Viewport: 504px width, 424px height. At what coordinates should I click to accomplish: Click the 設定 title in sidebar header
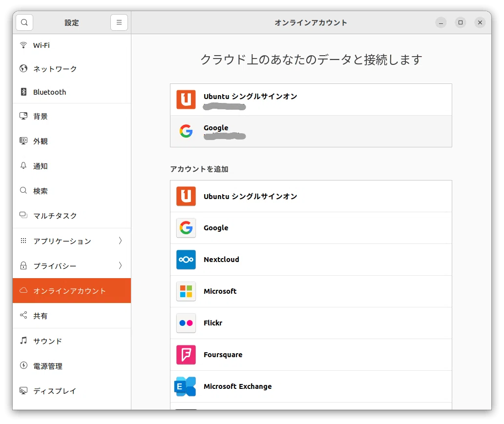[x=71, y=22]
